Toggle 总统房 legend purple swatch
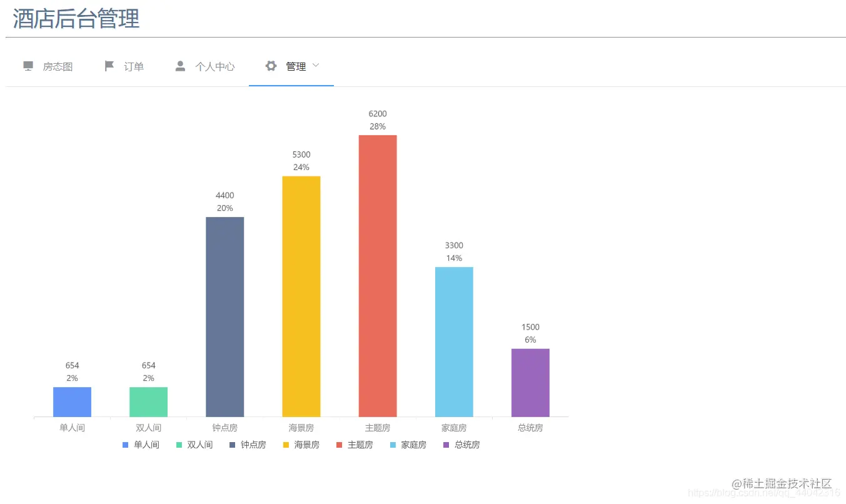The image size is (846, 504). 446,445
